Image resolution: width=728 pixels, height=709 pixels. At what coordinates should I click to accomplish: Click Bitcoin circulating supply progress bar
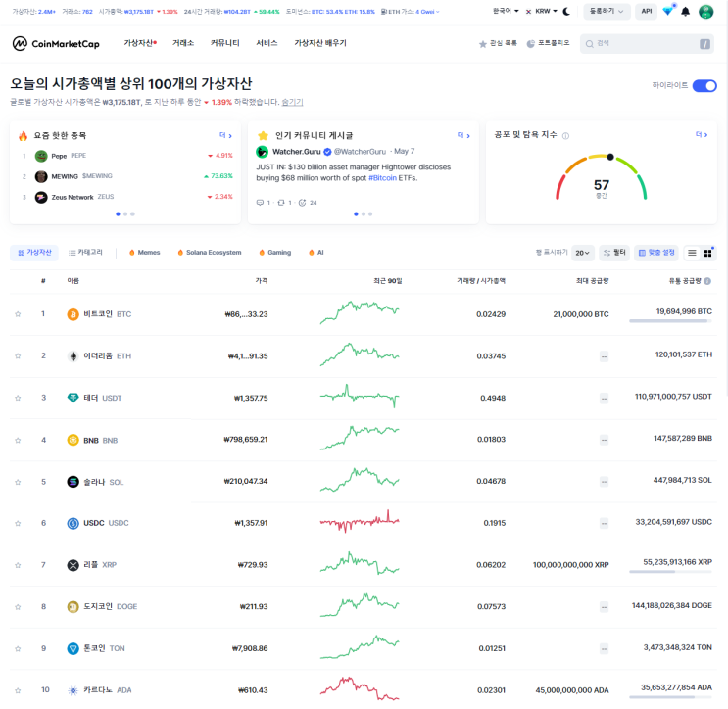(670, 320)
